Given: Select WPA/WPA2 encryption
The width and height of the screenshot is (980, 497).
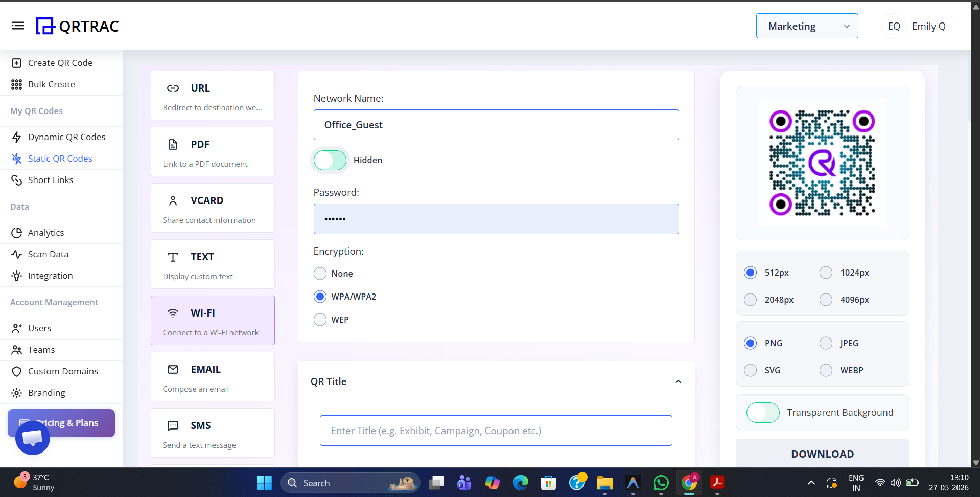Looking at the screenshot, I should (320, 297).
